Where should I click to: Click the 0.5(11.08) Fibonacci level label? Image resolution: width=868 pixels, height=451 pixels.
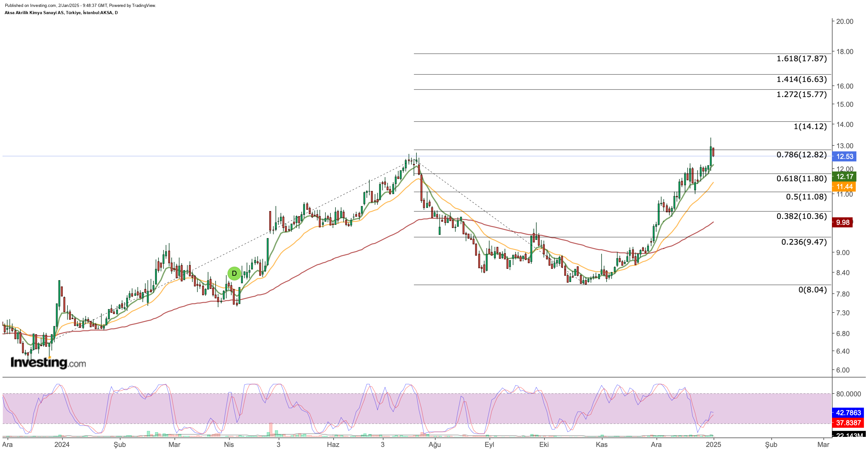[806, 197]
